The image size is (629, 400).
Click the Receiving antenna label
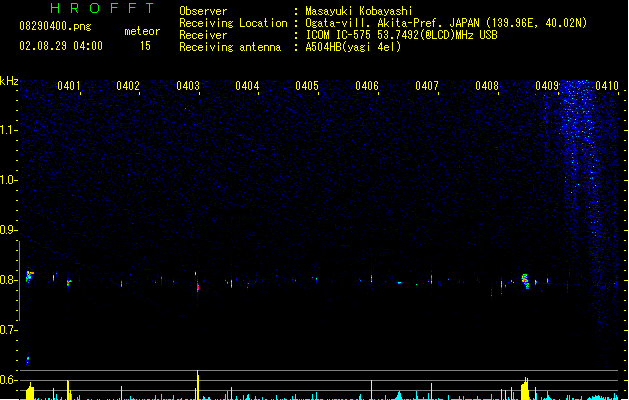pos(230,47)
